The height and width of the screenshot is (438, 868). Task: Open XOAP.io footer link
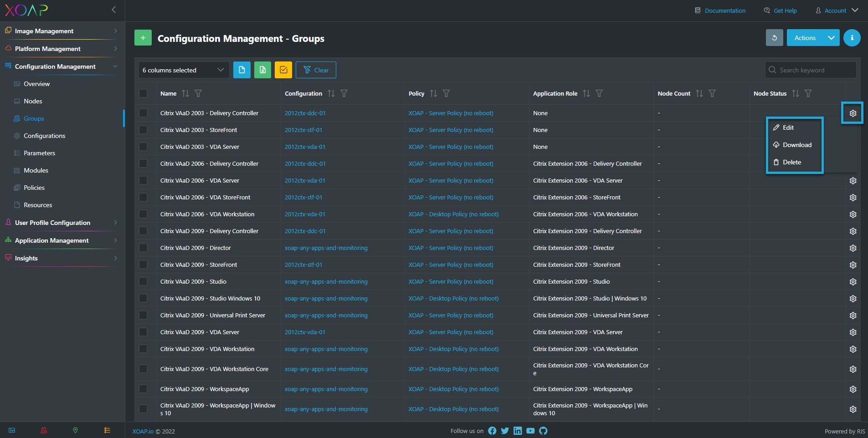pyautogui.click(x=143, y=431)
